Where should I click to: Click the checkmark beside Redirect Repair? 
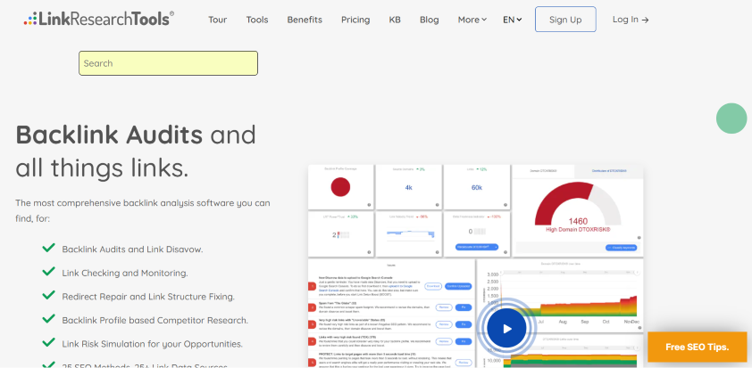[x=48, y=295]
